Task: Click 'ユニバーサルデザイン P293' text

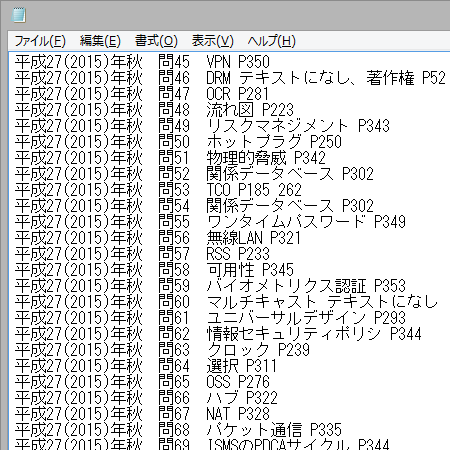Action: [306, 318]
